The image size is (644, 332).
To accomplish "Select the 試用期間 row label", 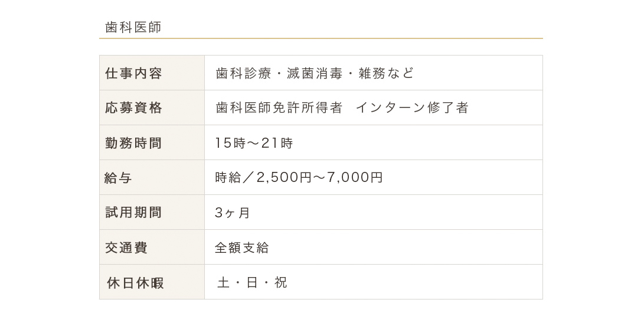I will (x=133, y=213).
